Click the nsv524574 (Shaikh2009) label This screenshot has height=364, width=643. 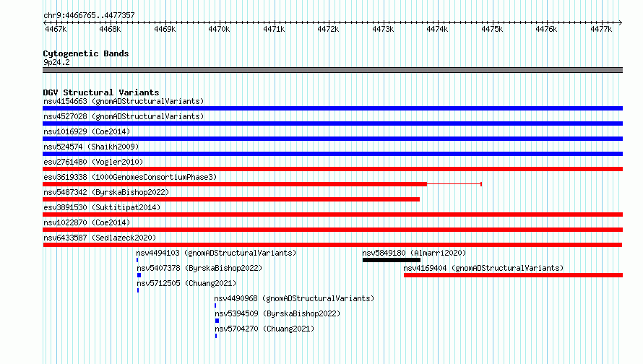point(91,147)
